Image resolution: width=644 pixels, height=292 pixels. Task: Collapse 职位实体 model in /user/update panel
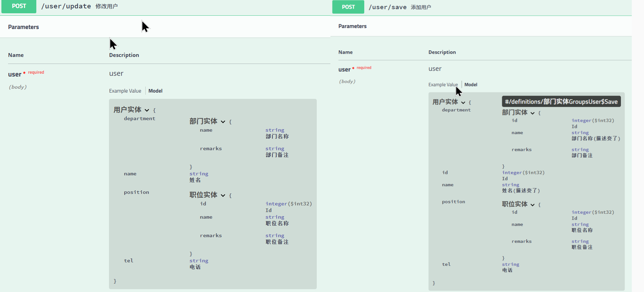pos(223,195)
